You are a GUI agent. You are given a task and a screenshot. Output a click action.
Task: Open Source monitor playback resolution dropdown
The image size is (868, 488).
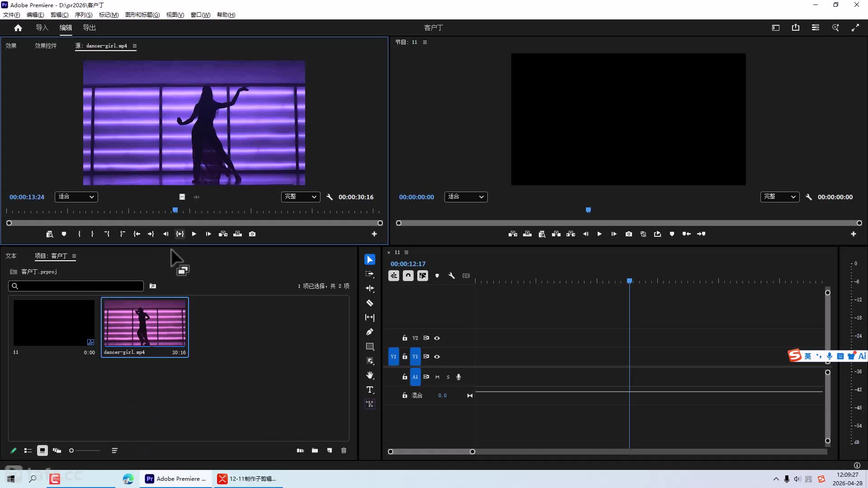(x=301, y=197)
